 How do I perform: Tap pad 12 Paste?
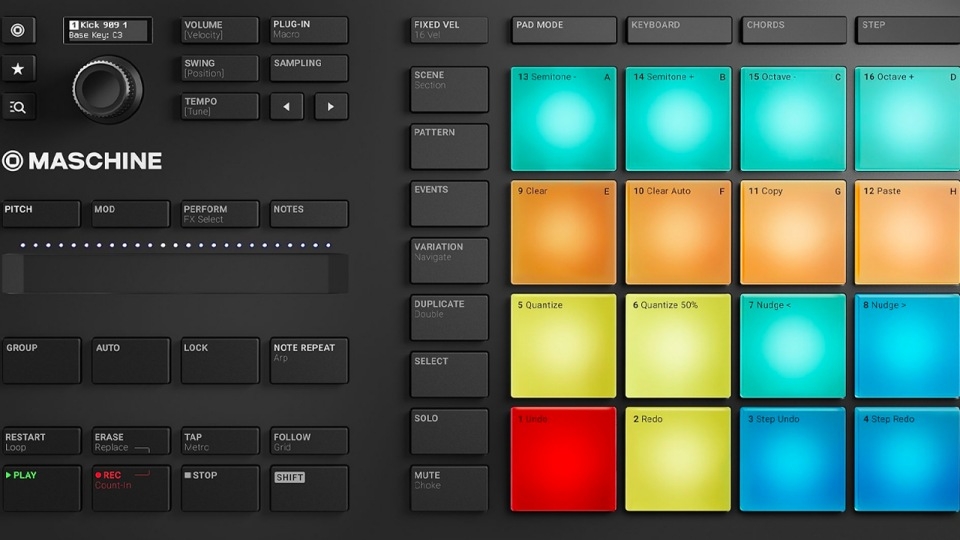[907, 233]
